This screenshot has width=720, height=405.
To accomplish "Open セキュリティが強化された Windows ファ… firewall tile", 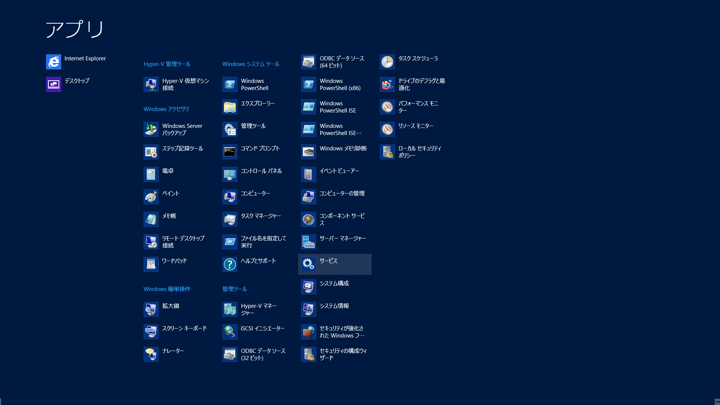I will (335, 332).
